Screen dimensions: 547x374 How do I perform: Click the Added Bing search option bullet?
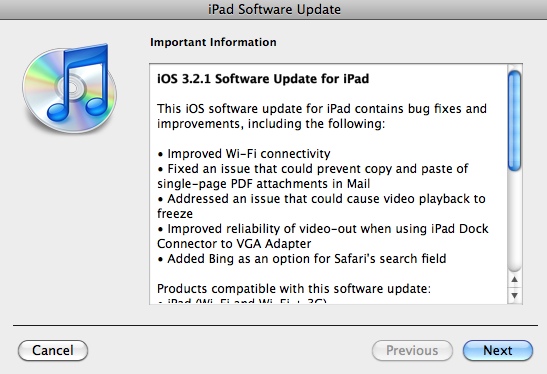pos(302,259)
